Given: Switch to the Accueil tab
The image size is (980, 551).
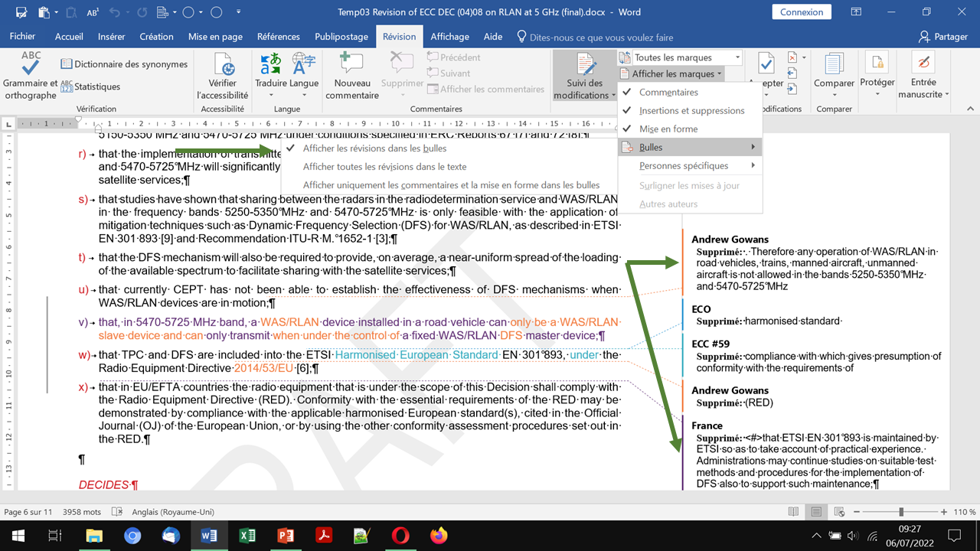Looking at the screenshot, I should coord(69,37).
